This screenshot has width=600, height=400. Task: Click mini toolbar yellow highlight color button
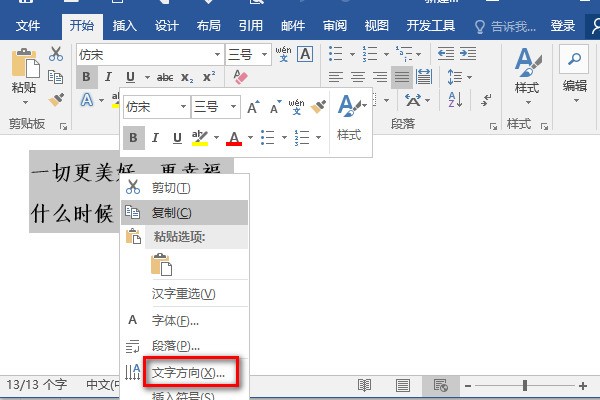point(200,138)
